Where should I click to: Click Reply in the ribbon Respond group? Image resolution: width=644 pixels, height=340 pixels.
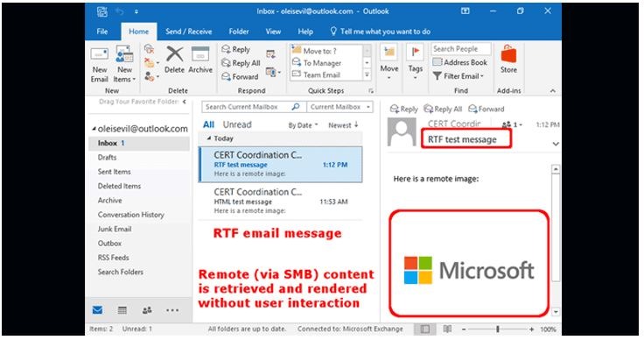click(x=235, y=50)
